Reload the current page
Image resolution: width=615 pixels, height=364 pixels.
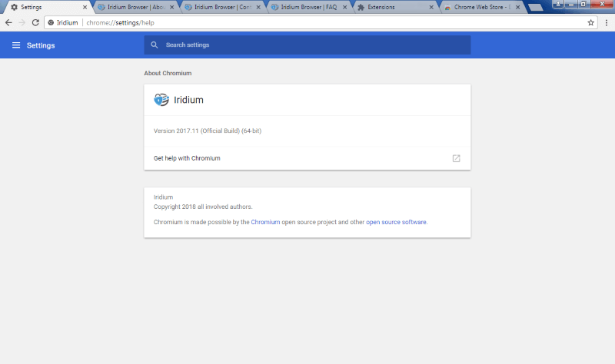35,23
